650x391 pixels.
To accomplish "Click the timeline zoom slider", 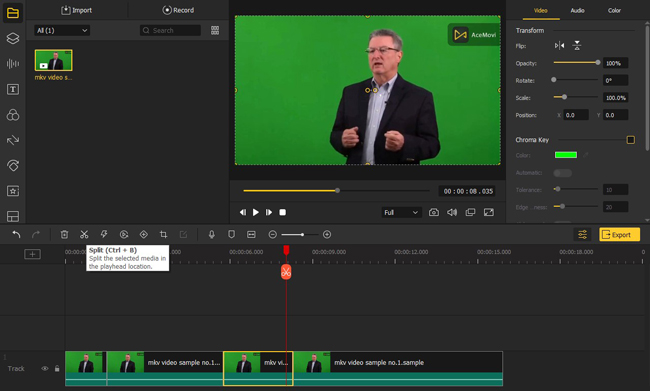I will click(x=300, y=235).
